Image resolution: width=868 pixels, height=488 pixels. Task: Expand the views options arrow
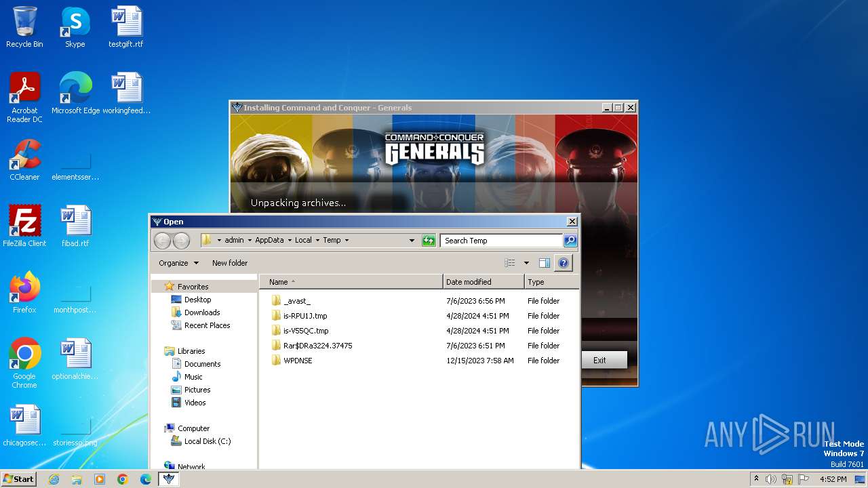click(x=526, y=263)
